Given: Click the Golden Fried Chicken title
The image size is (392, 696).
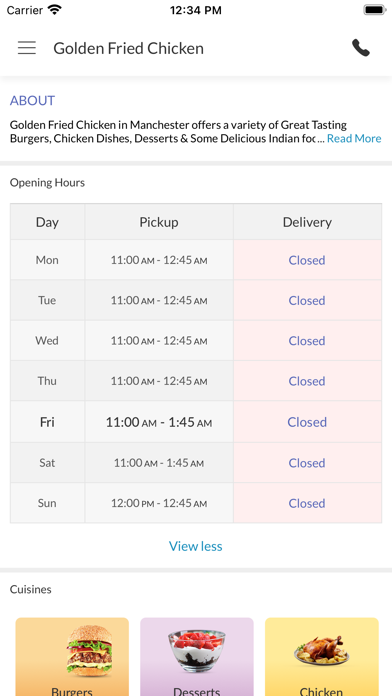Looking at the screenshot, I should 128,48.
